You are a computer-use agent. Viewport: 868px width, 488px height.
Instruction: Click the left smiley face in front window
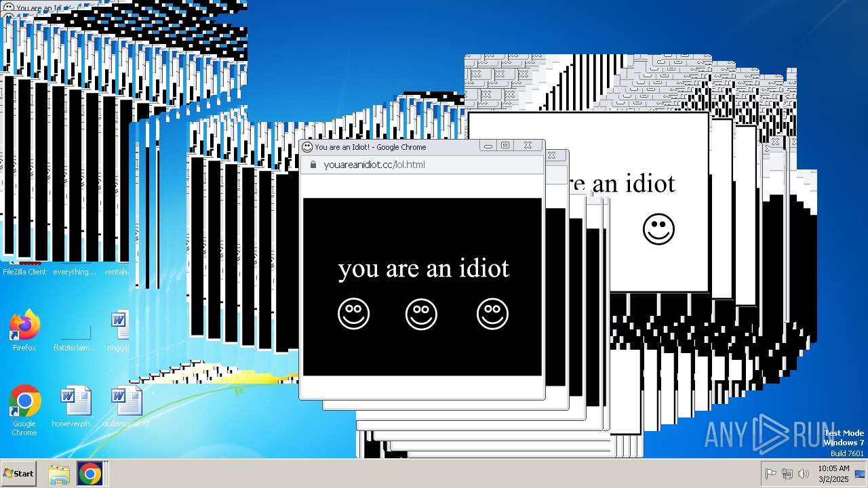(354, 314)
